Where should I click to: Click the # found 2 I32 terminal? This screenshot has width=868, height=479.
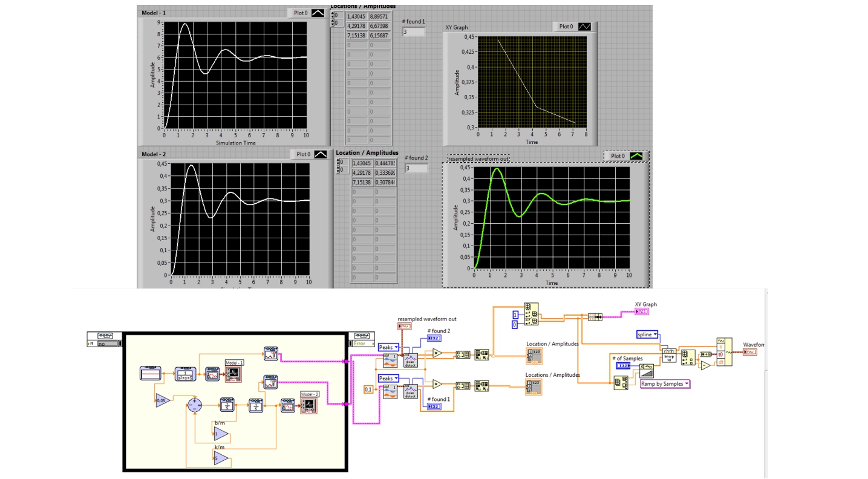click(x=434, y=338)
